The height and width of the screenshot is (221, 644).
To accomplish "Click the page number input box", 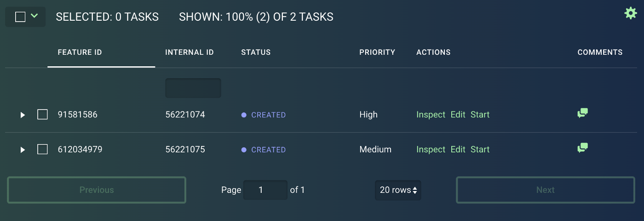I will (x=265, y=190).
